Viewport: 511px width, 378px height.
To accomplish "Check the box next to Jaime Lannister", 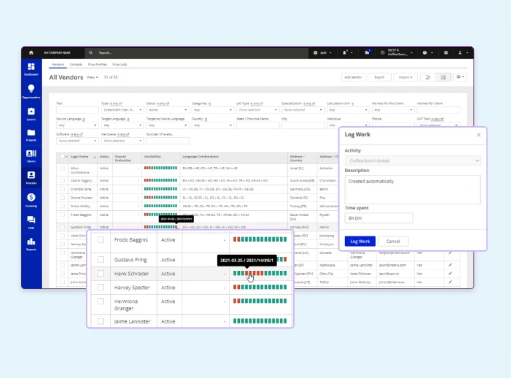I will pos(100,321).
